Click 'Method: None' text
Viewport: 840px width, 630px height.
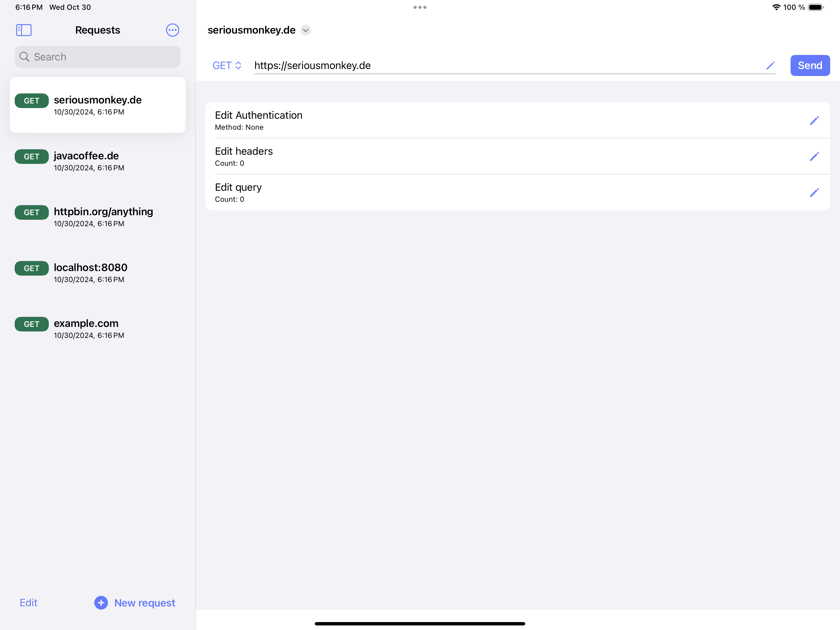coord(239,127)
